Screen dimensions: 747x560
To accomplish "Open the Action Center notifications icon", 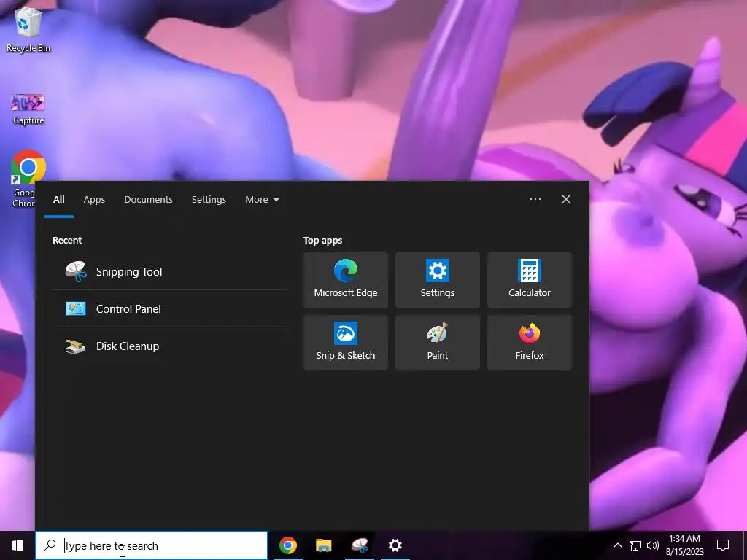I will [723, 545].
